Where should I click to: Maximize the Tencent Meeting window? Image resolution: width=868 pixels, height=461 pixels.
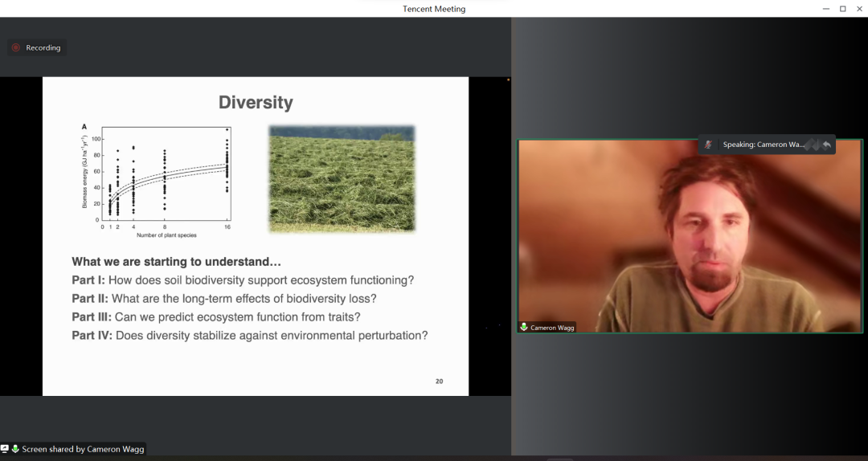point(842,9)
